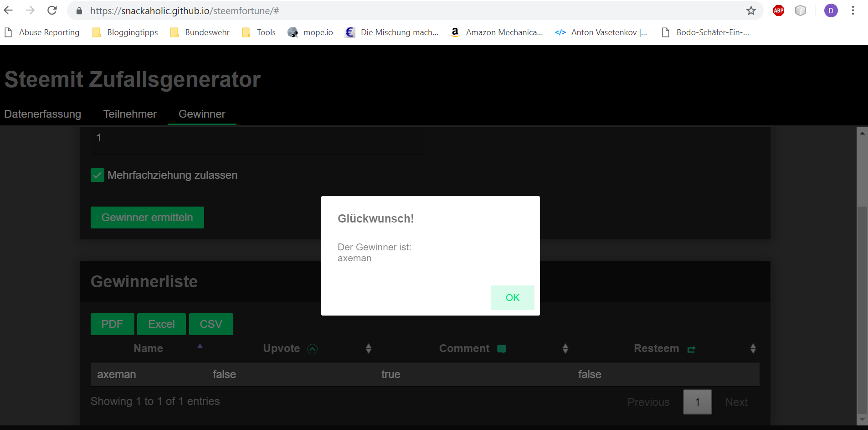Reload the page with the refresh icon
The width and height of the screenshot is (868, 430).
click(52, 10)
